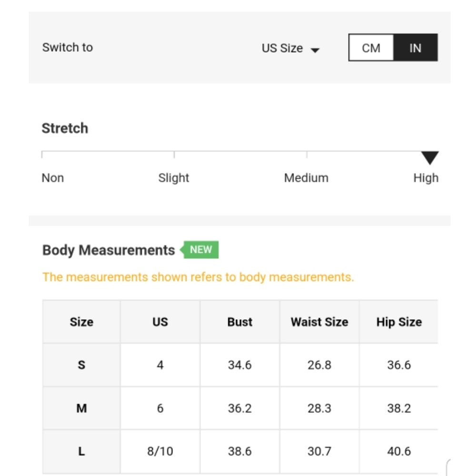Viewport: 476px width, 476px height.
Task: Select the Size column header
Action: click(x=81, y=322)
